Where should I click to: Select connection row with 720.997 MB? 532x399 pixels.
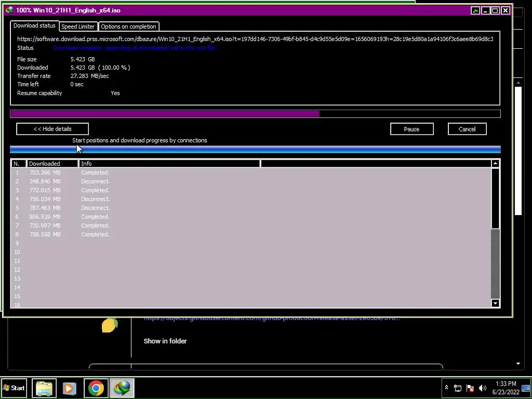[x=251, y=225]
